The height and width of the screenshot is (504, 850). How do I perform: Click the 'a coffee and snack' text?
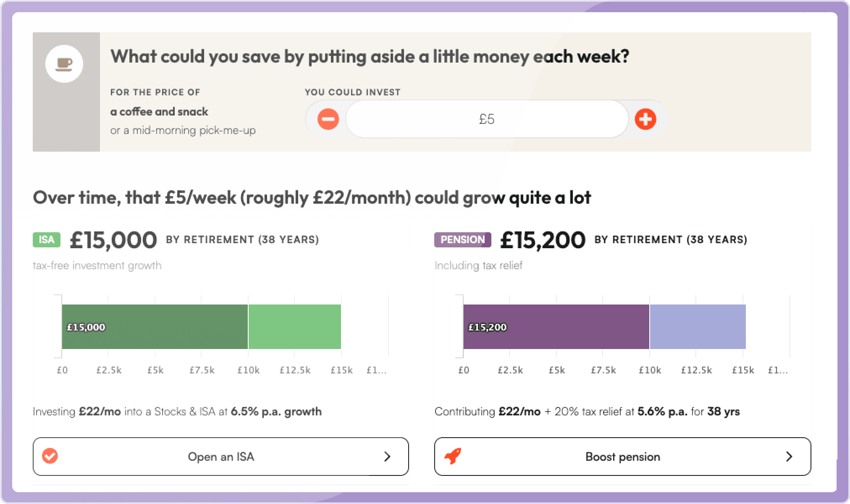159,112
